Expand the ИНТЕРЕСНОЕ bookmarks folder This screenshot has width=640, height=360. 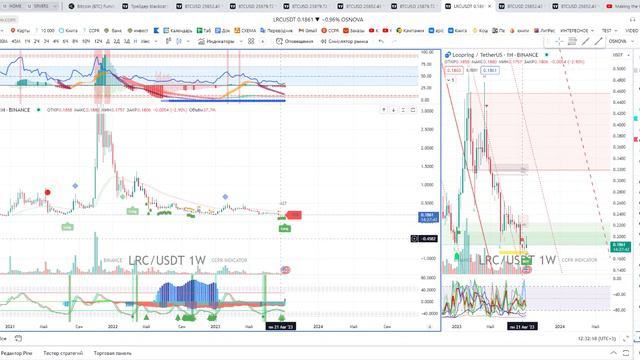(577, 31)
